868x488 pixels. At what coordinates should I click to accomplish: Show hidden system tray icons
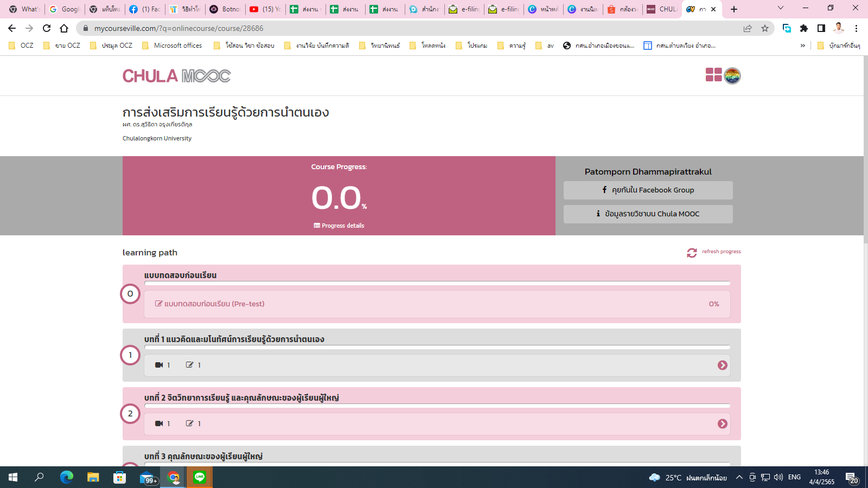pos(739,477)
